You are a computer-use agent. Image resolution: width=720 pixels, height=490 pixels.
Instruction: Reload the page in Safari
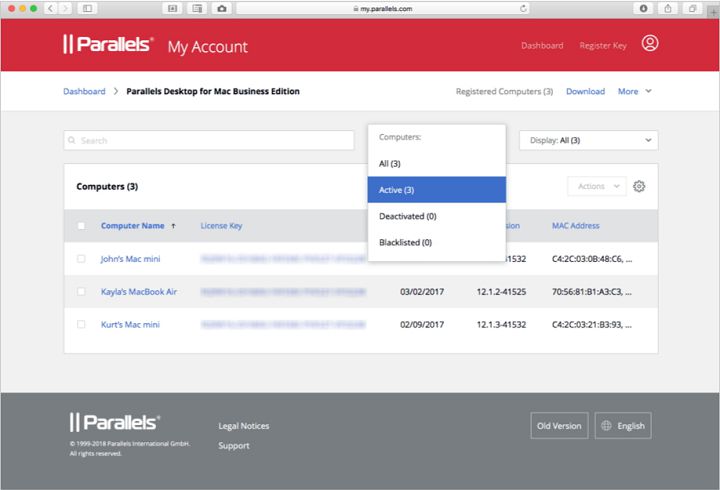pyautogui.click(x=524, y=8)
